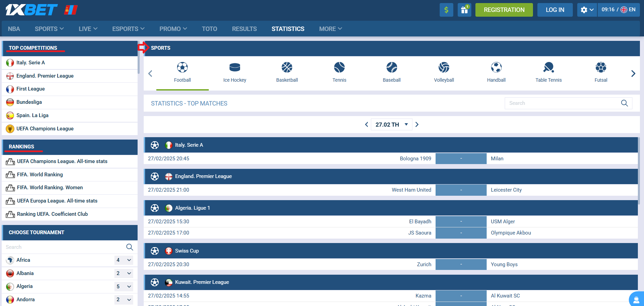Viewport: 644px width, 306px height.
Task: Go to previous date arrow
Action: tap(366, 125)
